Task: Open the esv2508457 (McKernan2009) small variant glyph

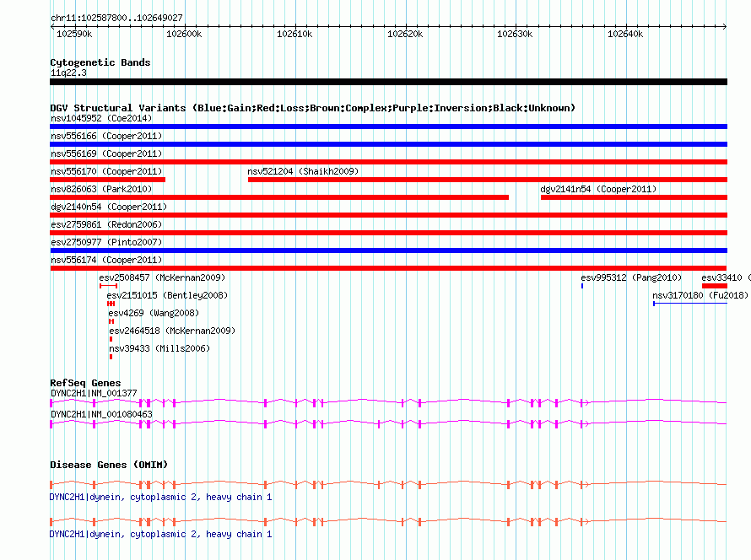Action: click(x=108, y=286)
